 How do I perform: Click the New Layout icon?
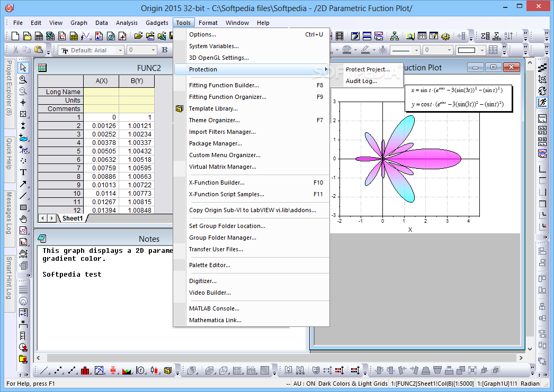(99, 36)
